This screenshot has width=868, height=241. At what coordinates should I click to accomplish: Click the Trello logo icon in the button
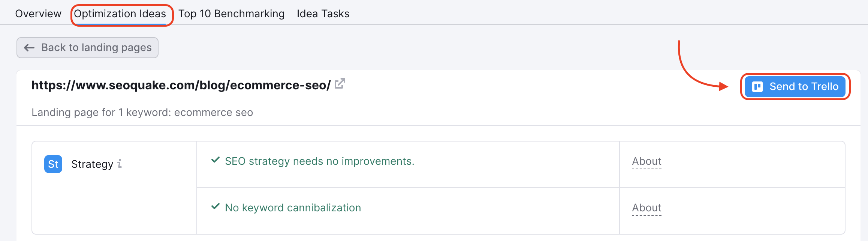click(757, 87)
